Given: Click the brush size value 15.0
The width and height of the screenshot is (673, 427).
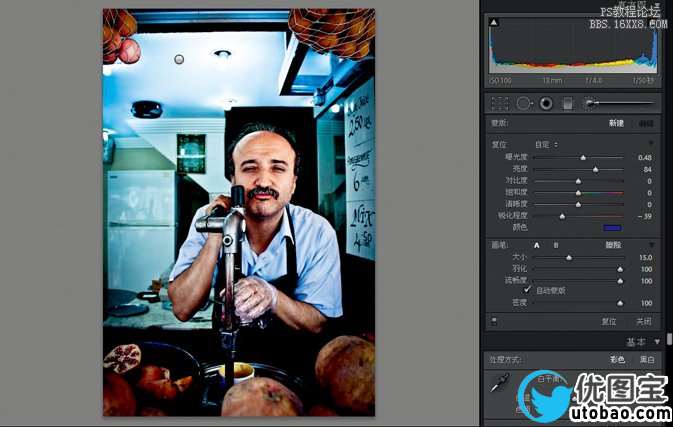Looking at the screenshot, I should click(x=646, y=257).
